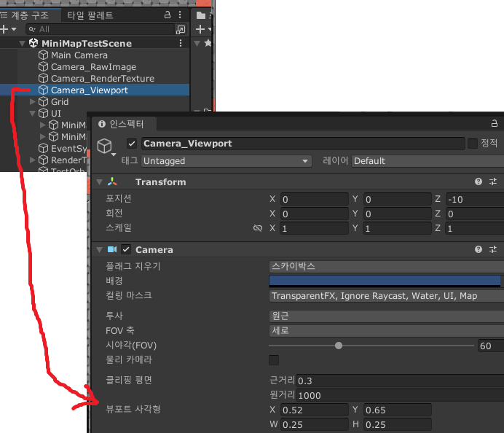Click the cube icon next to Camera_RawImage
This screenshot has width=504, height=433.
pos(44,67)
